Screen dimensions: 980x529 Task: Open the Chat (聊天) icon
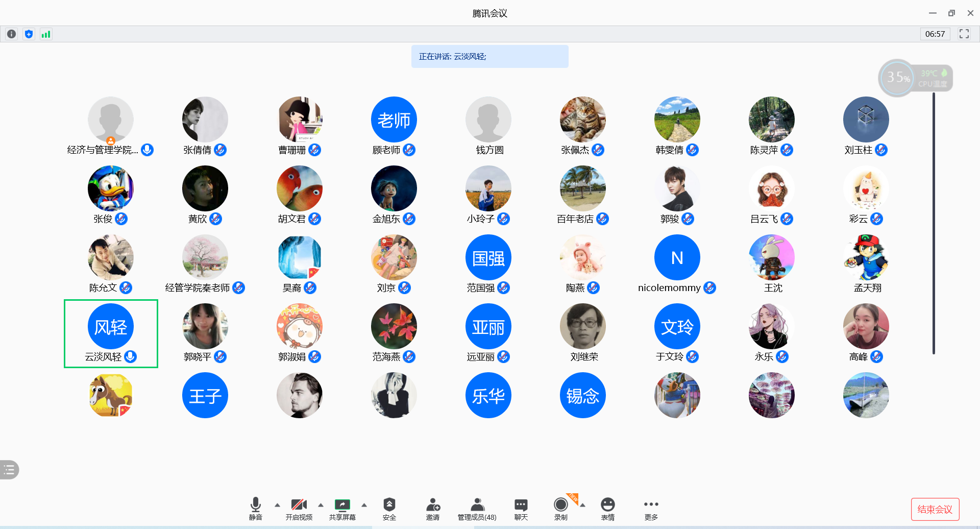click(x=521, y=509)
